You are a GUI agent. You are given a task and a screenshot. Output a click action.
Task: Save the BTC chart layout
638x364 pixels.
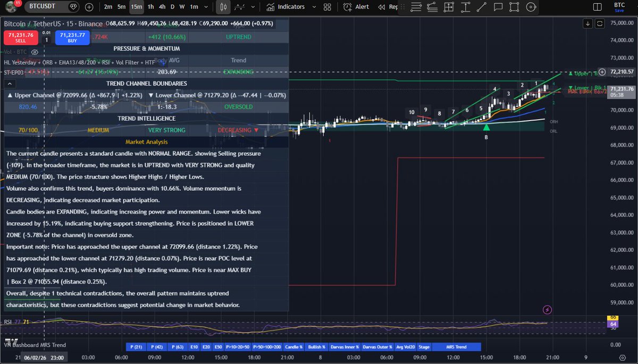pyautogui.click(x=619, y=7)
